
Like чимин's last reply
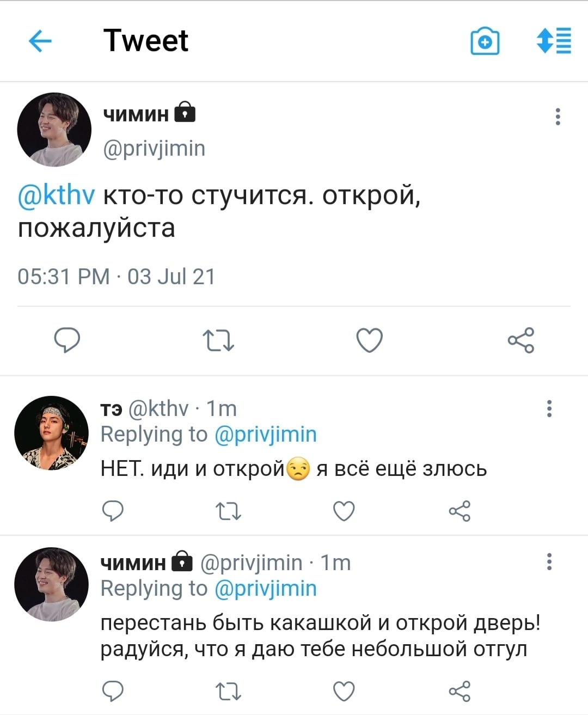point(344,691)
